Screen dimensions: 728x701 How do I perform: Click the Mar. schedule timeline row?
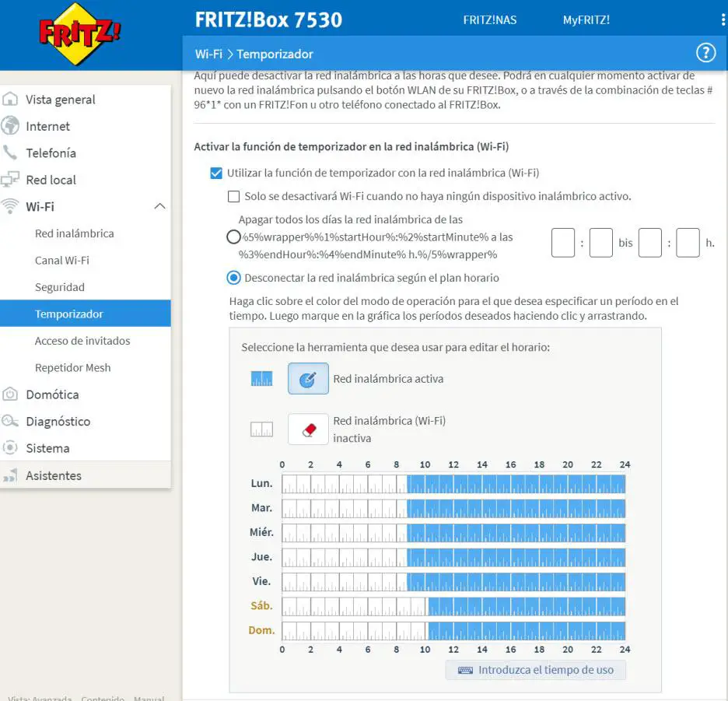[453, 508]
